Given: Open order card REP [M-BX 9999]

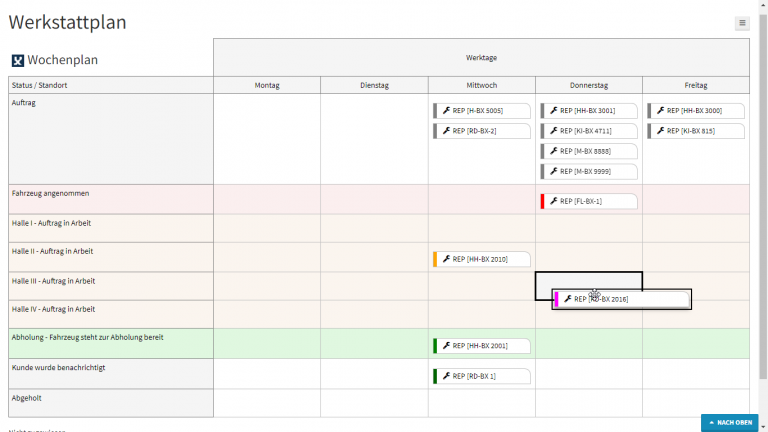Looking at the screenshot, I should point(589,171).
